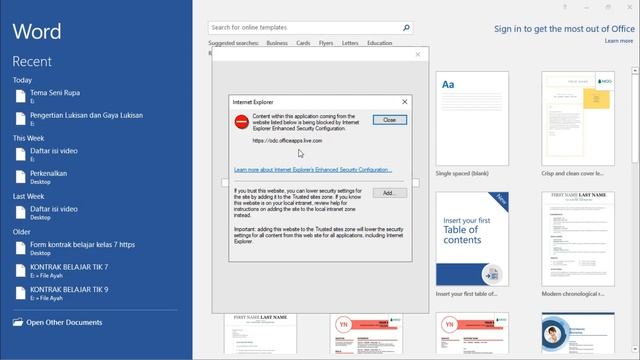The width and height of the screenshot is (640, 360).
Task: Click the help question mark in title bar
Action: coord(565,7)
